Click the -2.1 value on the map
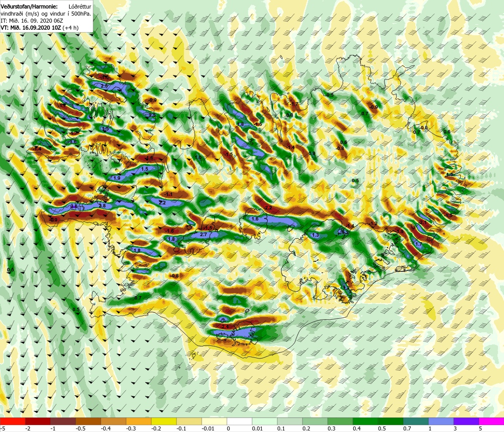This screenshot has height=432, width=504. [423, 222]
